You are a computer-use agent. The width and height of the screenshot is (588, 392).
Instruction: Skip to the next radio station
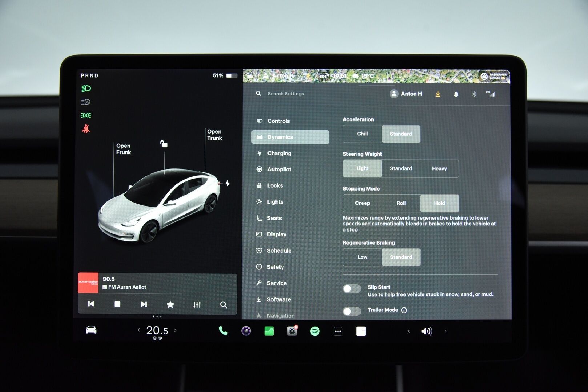click(x=144, y=304)
